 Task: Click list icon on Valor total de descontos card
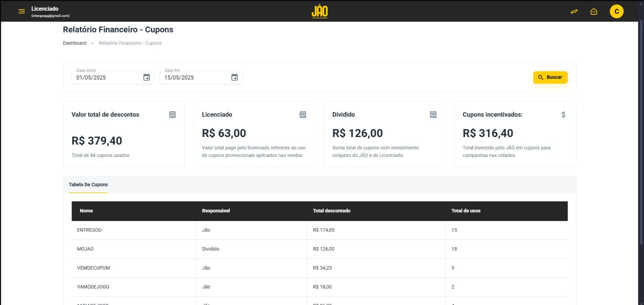point(172,115)
